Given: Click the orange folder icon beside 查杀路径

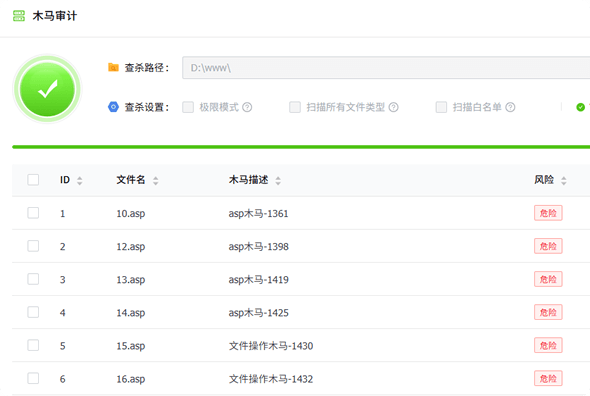Looking at the screenshot, I should (113, 67).
